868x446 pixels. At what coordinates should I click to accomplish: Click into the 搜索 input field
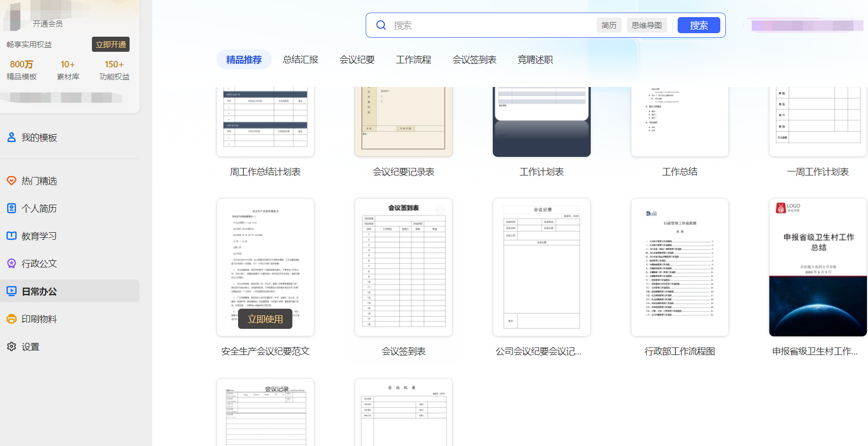coord(492,25)
